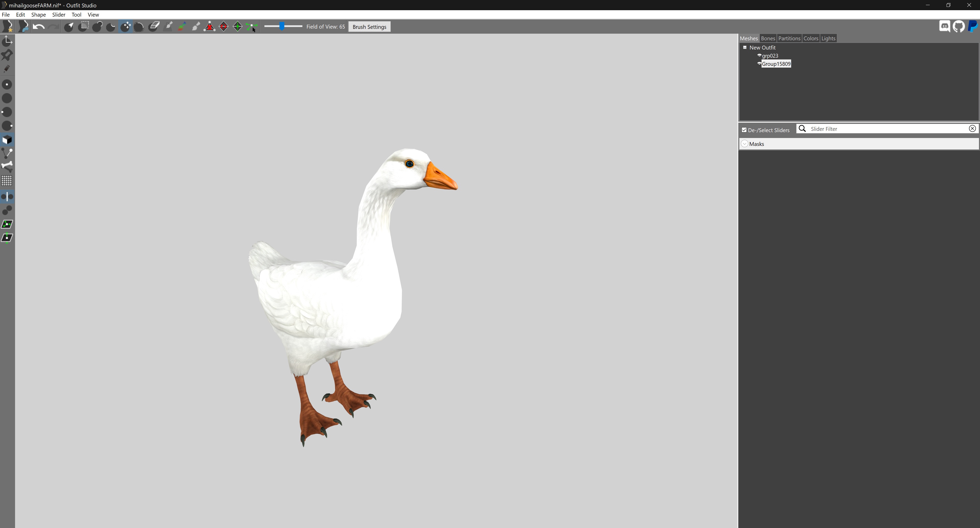Clear the slider filter with X button

tap(972, 129)
